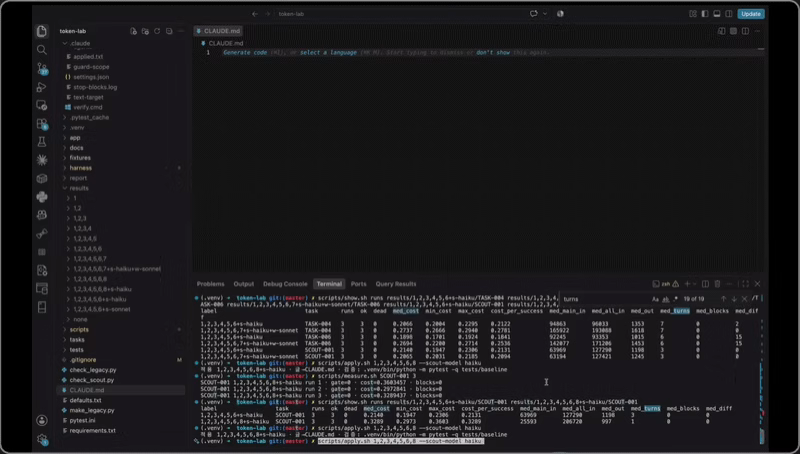Toggle secondary sidebar visibility
This screenshot has height=454, width=800.
click(x=729, y=14)
